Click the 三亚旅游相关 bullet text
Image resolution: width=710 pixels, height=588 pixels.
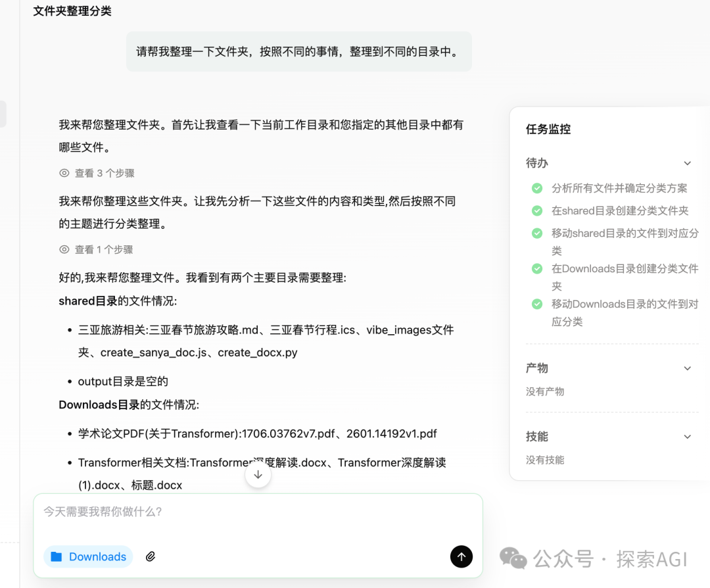coord(266,341)
